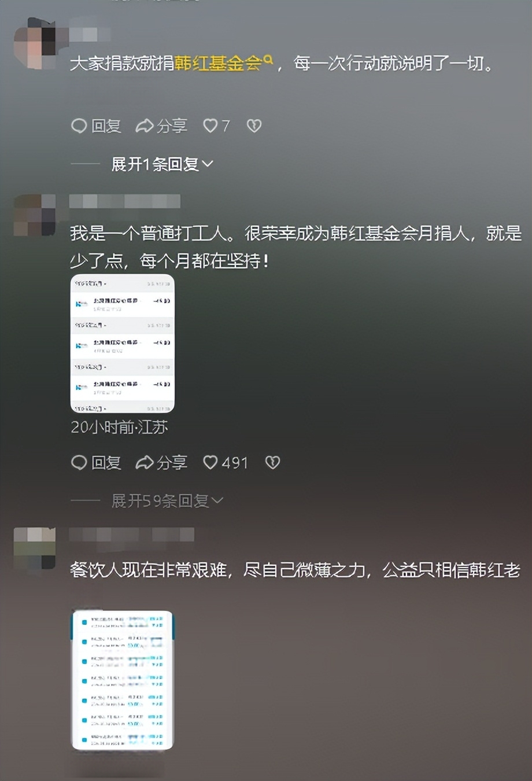Click share arrow icon under first comment

(x=144, y=126)
